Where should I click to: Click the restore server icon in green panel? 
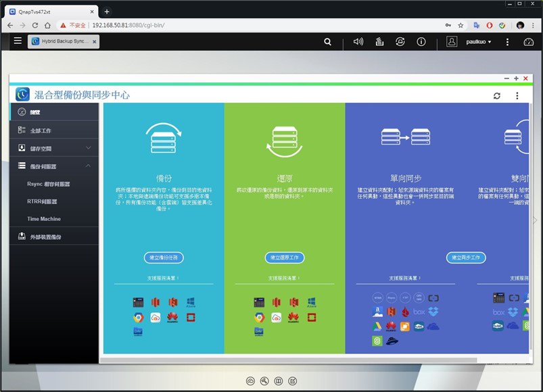point(284,141)
